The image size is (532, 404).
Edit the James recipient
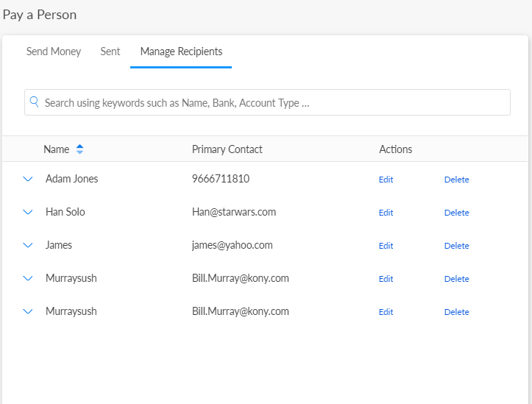click(x=386, y=246)
